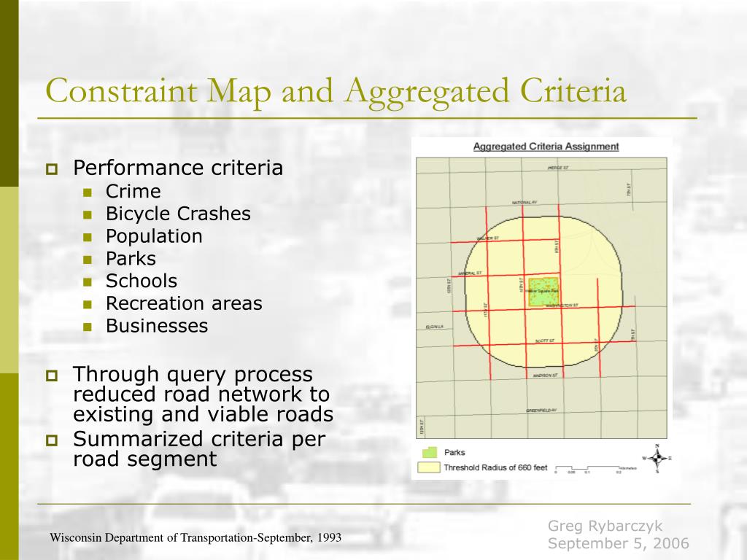Click the square bullet before Summarized criteria
This screenshot has width=747, height=560.
(x=52, y=440)
